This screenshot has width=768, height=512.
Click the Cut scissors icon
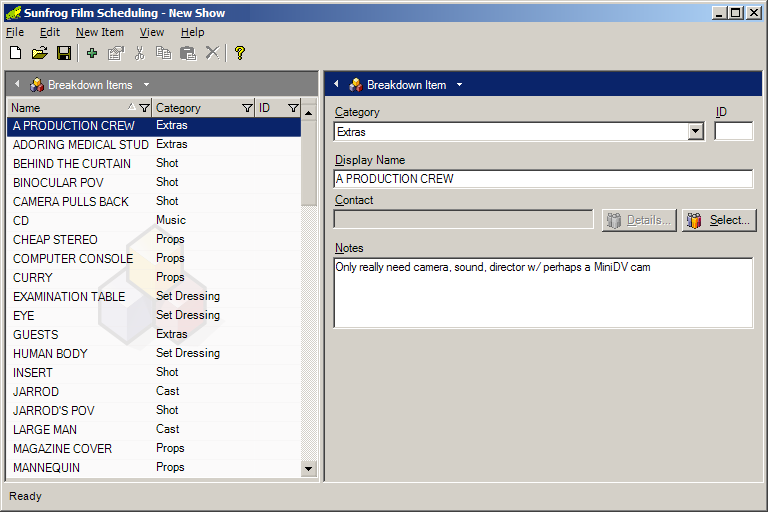[140, 53]
